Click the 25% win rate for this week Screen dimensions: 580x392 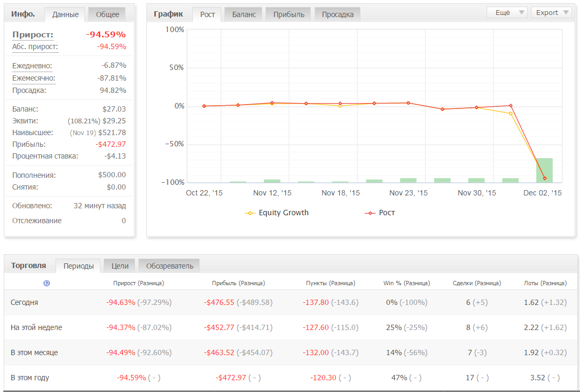(x=394, y=328)
